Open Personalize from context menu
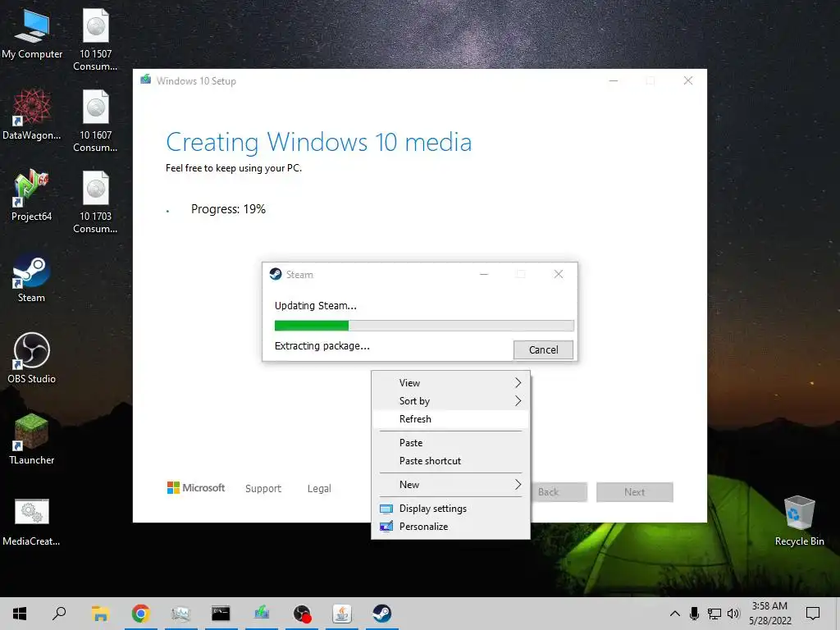 tap(450, 526)
